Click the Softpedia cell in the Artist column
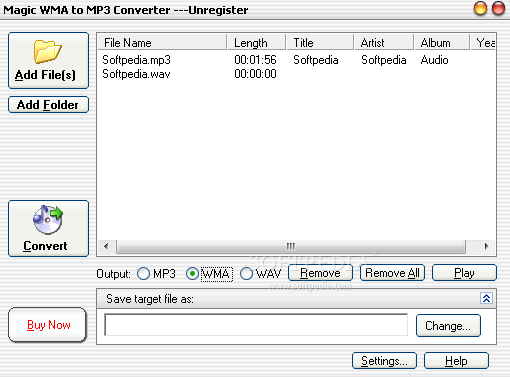This screenshot has width=510, height=377. coord(384,60)
